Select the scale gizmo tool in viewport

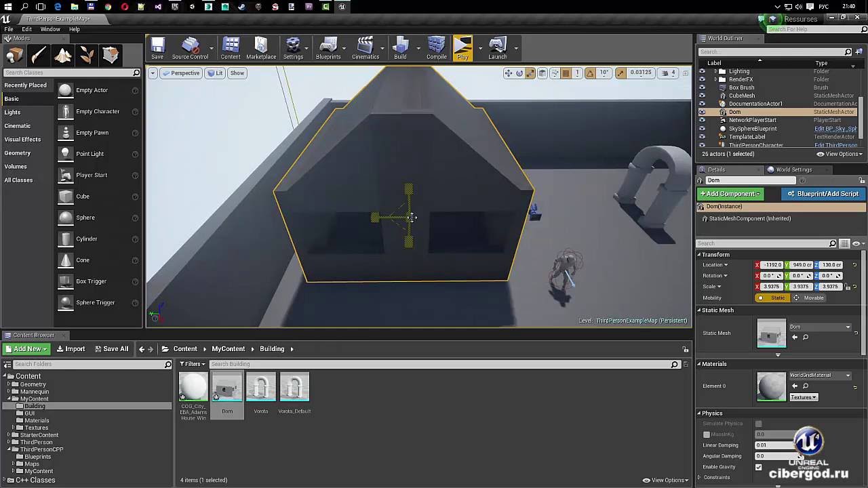[530, 73]
